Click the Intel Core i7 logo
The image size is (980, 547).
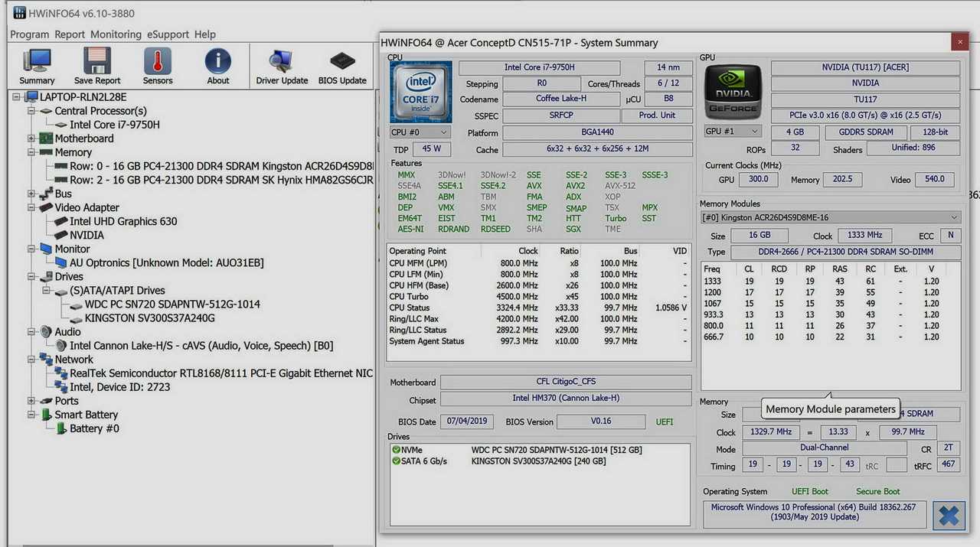420,92
